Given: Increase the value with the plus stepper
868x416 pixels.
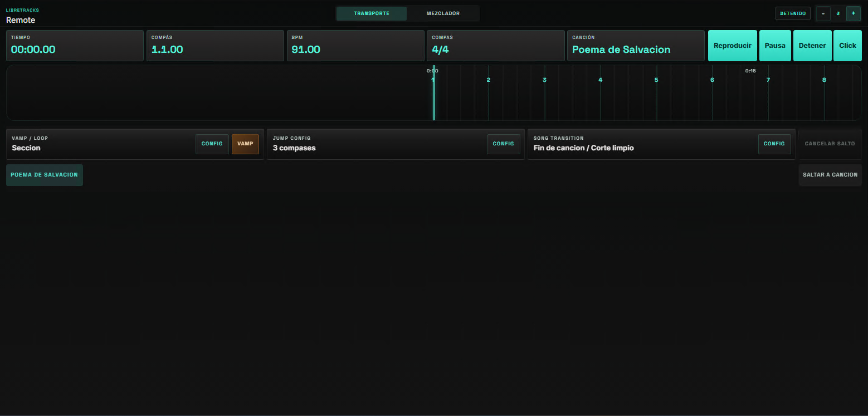Looking at the screenshot, I should tap(854, 13).
